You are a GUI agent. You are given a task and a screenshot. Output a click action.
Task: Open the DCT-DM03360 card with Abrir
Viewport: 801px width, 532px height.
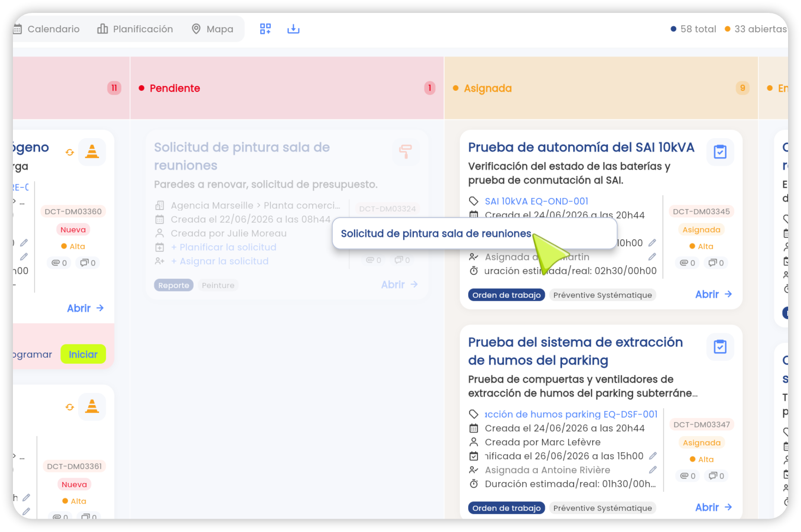pos(85,308)
